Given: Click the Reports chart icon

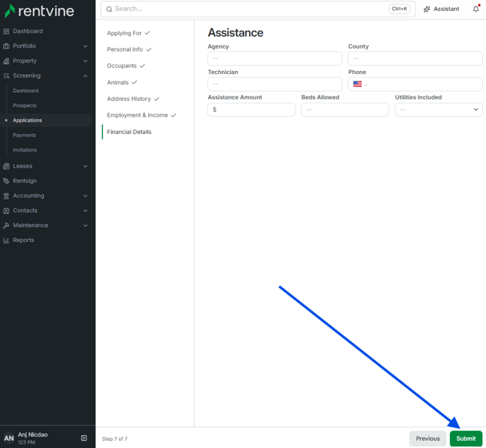Looking at the screenshot, I should [x=7, y=241].
